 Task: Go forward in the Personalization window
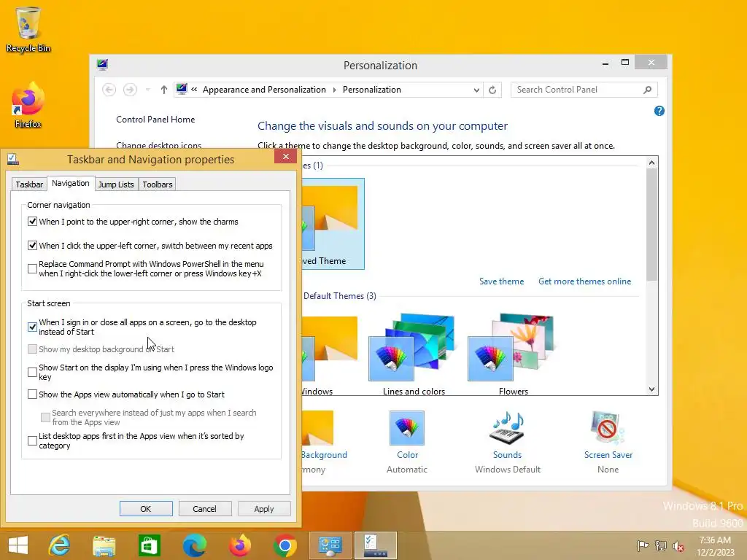[x=130, y=90]
